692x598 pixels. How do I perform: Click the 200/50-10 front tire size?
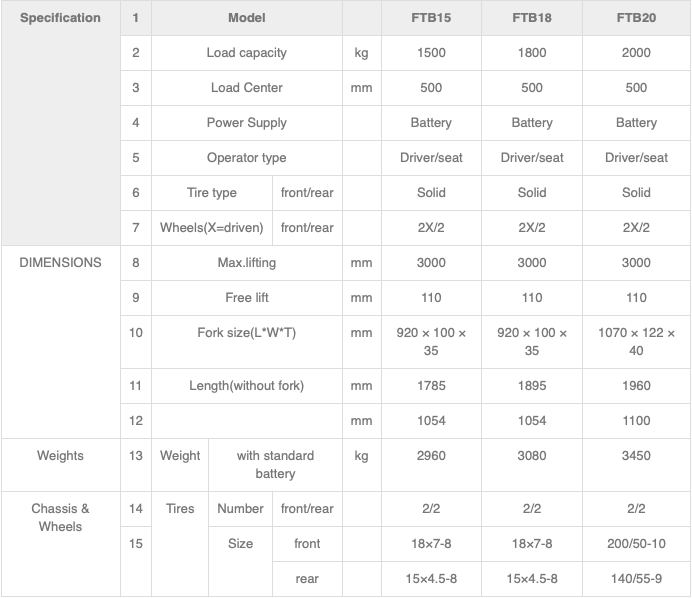tap(636, 544)
